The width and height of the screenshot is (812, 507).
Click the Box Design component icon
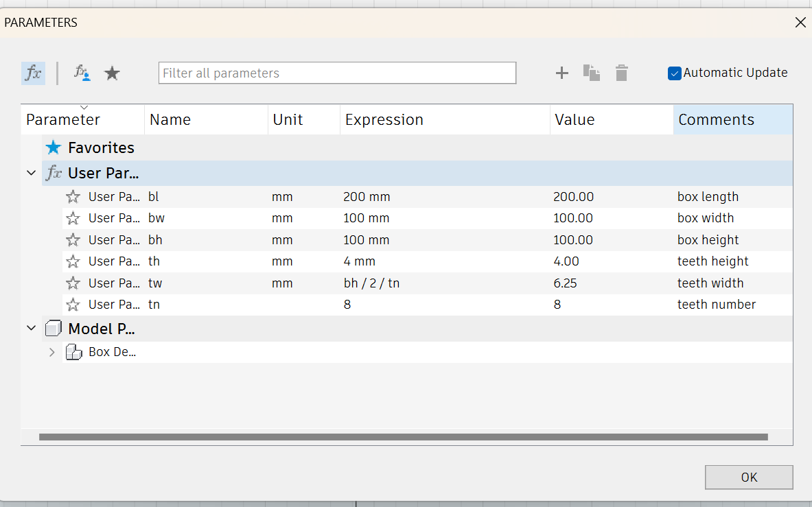(x=73, y=353)
